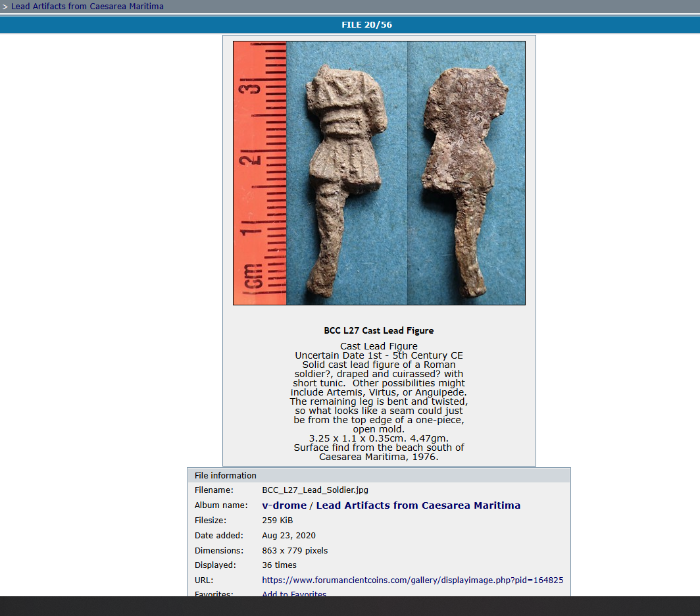Click the Uncertain Date 1st - 5th Century CE line

pyautogui.click(x=378, y=355)
